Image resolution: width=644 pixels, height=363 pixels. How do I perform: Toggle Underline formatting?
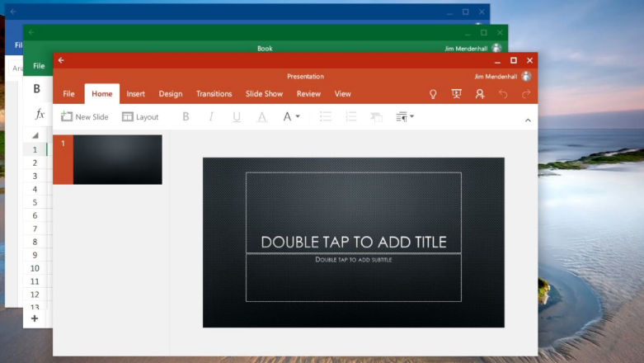(236, 117)
